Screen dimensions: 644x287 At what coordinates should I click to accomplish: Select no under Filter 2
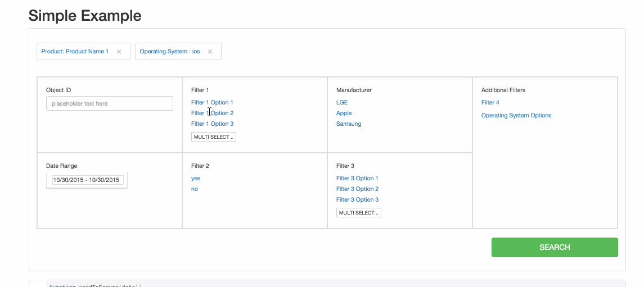pyautogui.click(x=194, y=189)
